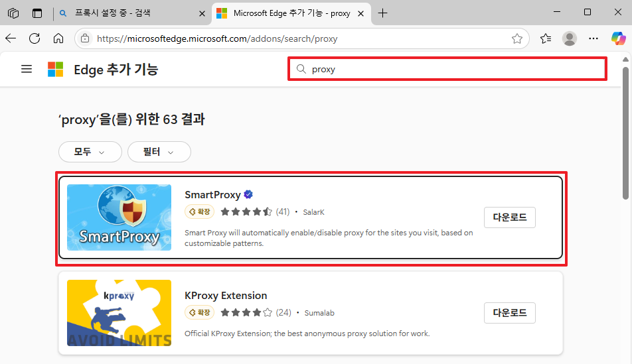Click the SmartProxy review count '(41)'
Screen dimensions: 632x364
point(283,212)
